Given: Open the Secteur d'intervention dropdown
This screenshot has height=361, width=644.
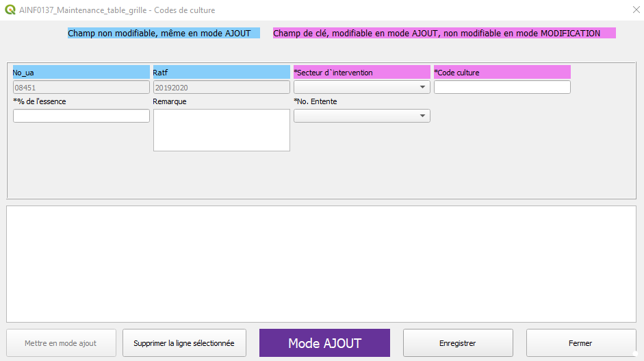Looking at the screenshot, I should click(x=362, y=87).
